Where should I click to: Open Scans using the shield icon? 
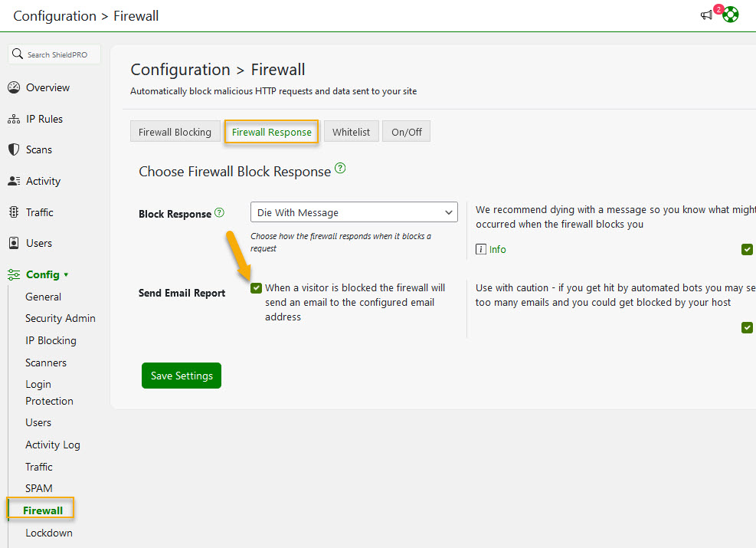pos(14,149)
